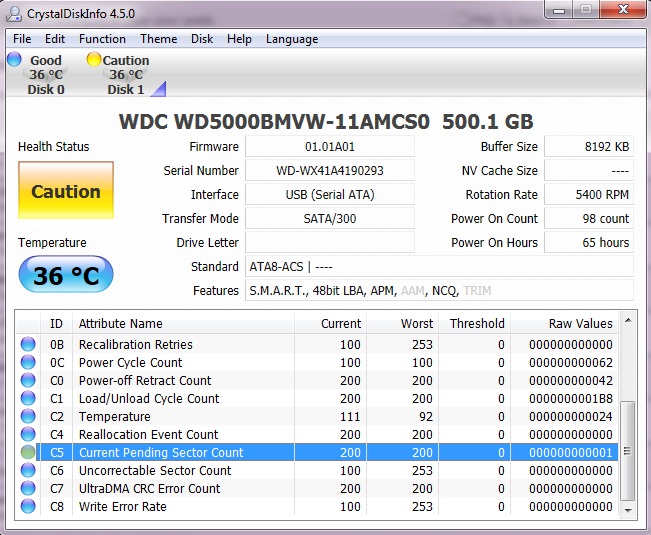Click the scroll up arrow in attribute list
Screen dimensions: 651x535
[x=630, y=322]
